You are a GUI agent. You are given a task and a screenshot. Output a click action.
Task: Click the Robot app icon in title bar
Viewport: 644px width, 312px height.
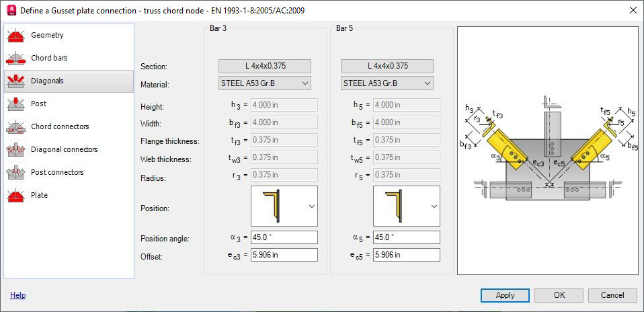tap(12, 10)
